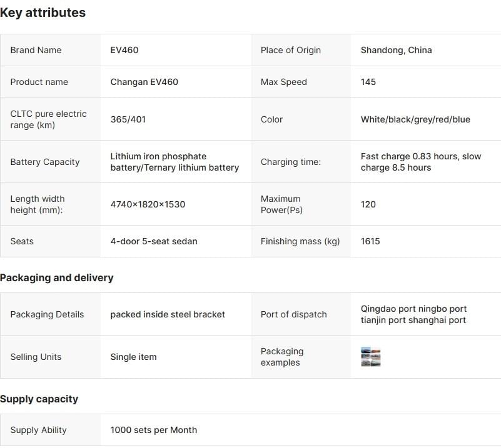Click the Key attributes heading

[x=43, y=12]
